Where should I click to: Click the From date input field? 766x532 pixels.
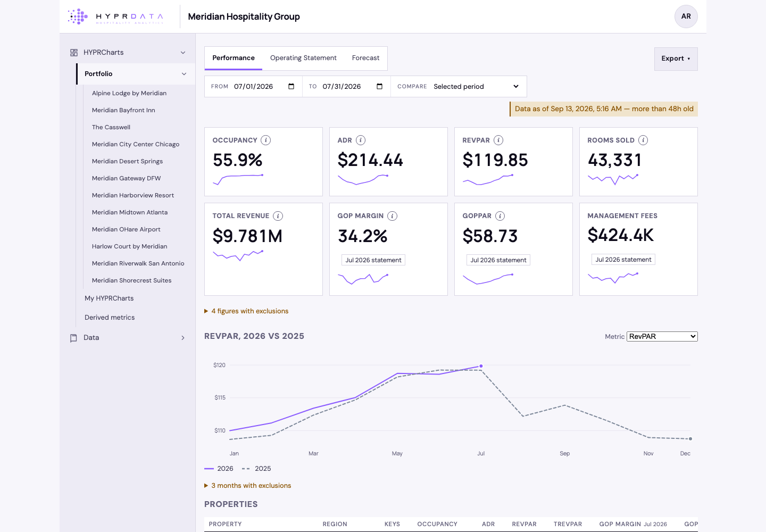tap(264, 87)
